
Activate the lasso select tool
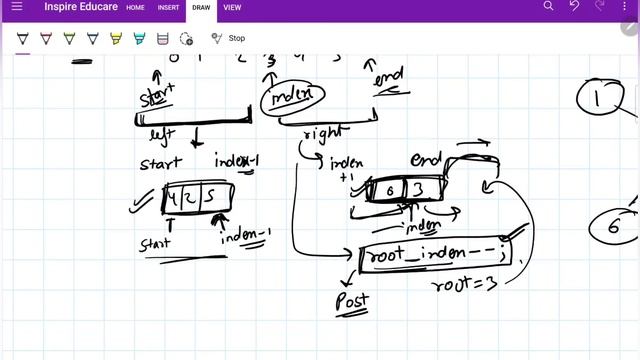pyautogui.click(x=186, y=39)
